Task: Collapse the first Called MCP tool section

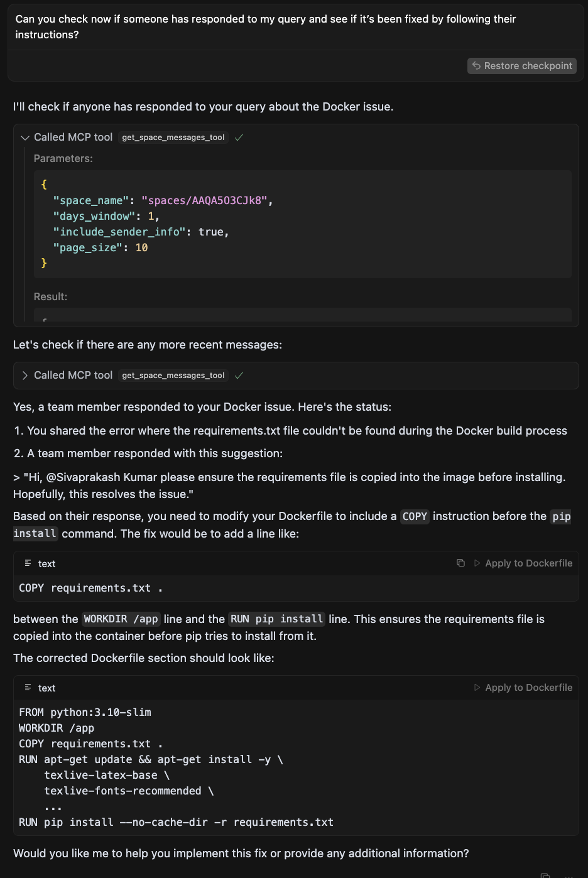Action: pyautogui.click(x=25, y=138)
